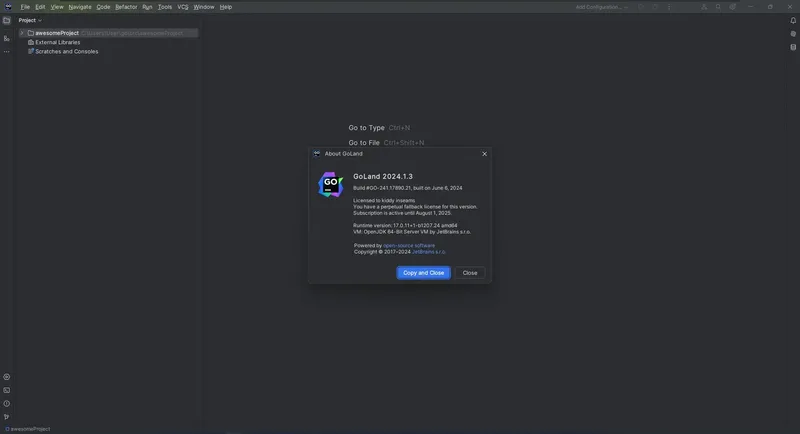Click the Copy and Close button
800x434 pixels.
click(423, 273)
